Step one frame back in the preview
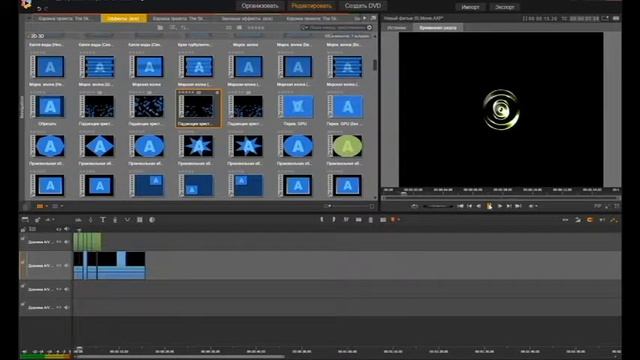 coord(478,206)
